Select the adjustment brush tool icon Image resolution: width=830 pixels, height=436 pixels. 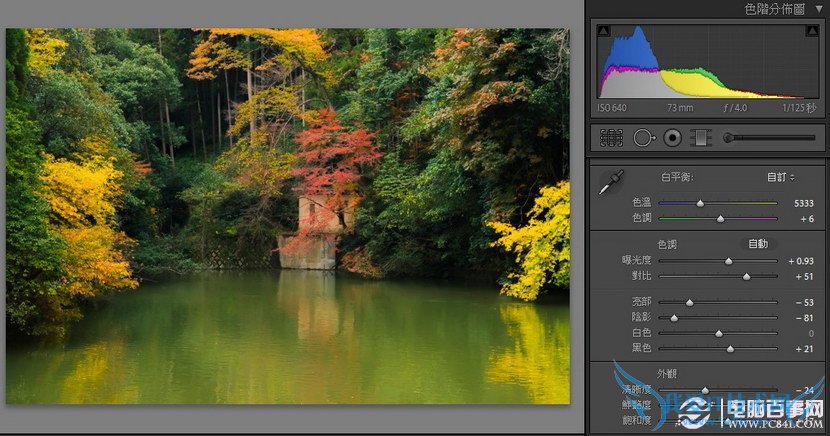coord(769,138)
